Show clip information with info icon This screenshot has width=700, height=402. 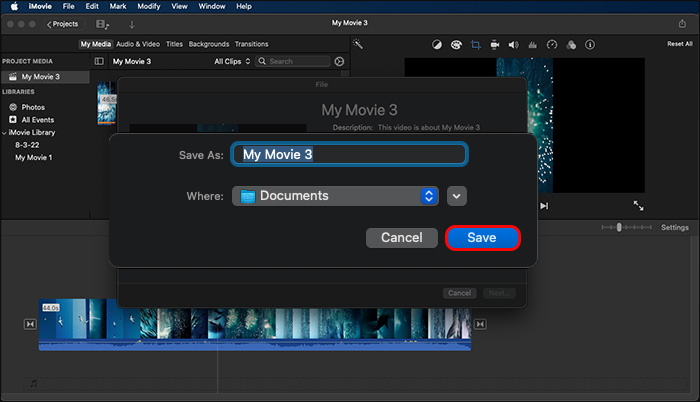point(588,45)
